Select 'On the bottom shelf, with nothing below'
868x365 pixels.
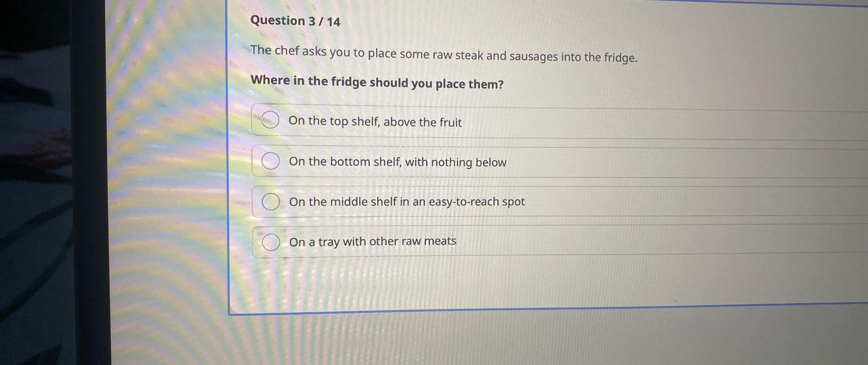[x=270, y=161]
